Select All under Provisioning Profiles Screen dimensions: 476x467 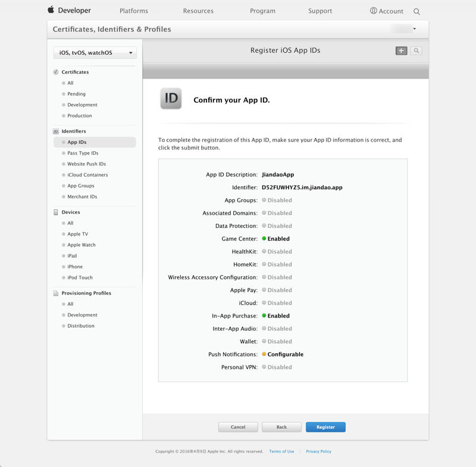point(70,304)
